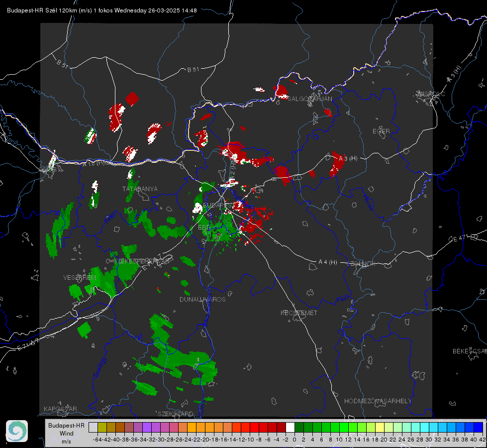Select the light grey swatch at the legend start
This screenshot has height=448, width=487.
click(93, 427)
